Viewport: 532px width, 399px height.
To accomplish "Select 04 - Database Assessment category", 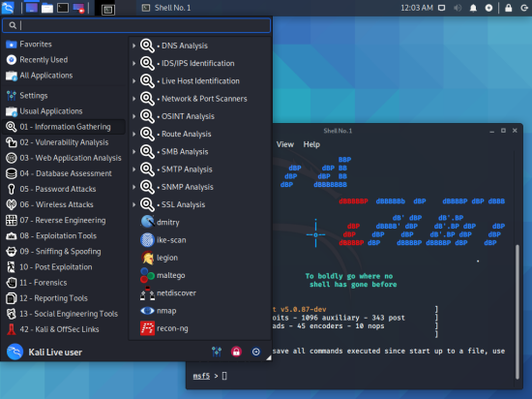I will (64, 173).
